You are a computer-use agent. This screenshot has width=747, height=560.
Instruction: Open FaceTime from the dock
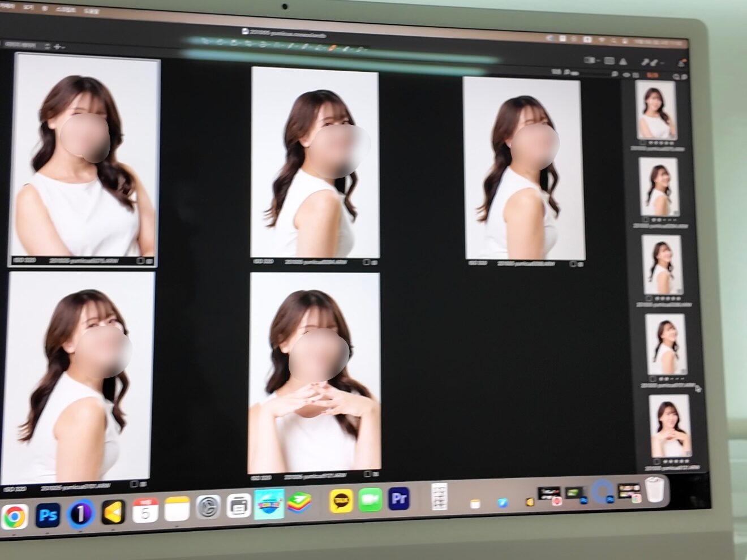[x=370, y=500]
